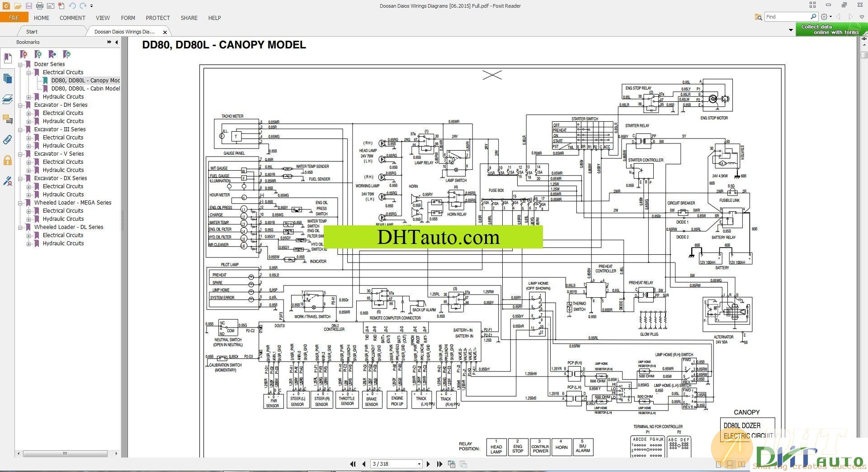Switch to the FORM ribbon tab
This screenshot has width=868, height=472.
coord(128,18)
